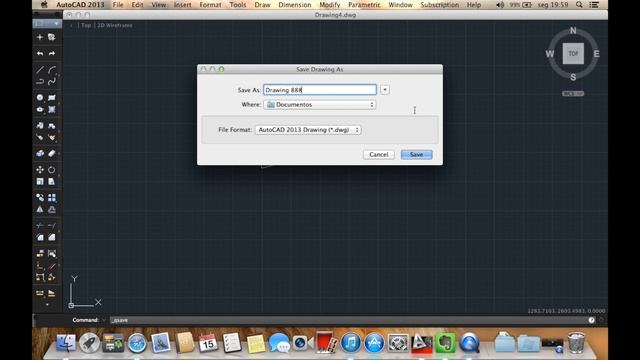This screenshot has width=640, height=360.
Task: Open the Subscription menu
Action: click(440, 5)
